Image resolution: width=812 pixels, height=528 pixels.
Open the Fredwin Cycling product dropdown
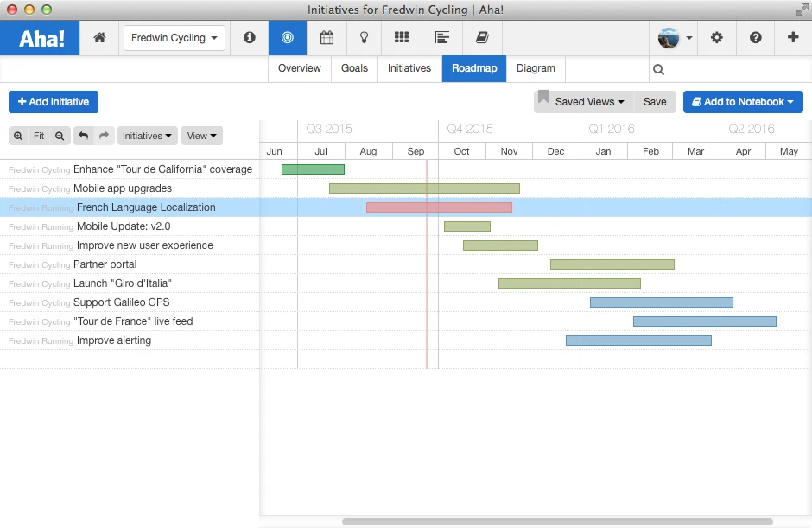point(174,38)
